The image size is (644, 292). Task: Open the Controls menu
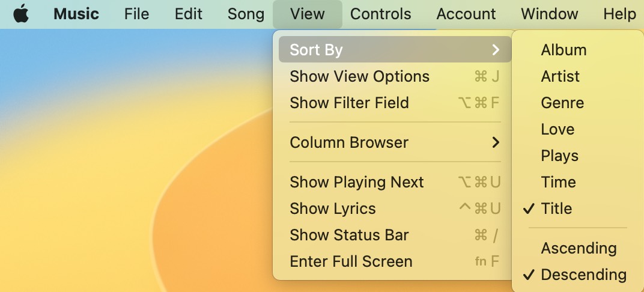[x=380, y=14]
